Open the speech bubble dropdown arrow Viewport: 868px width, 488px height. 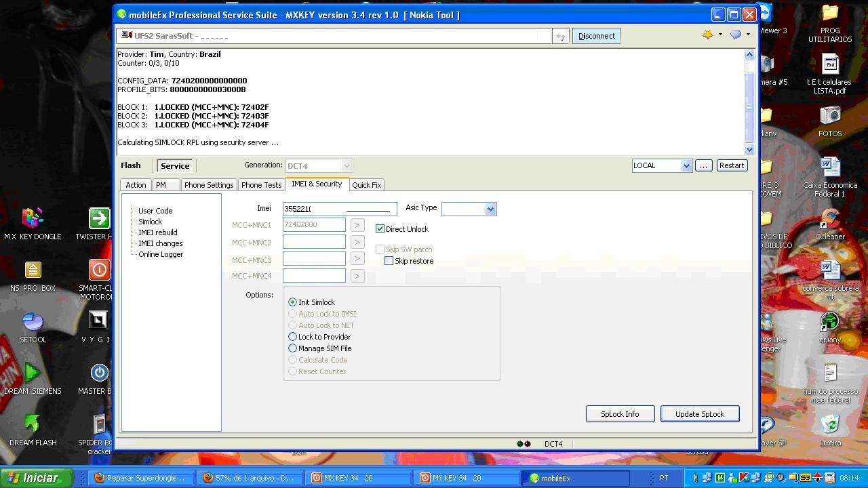[748, 35]
